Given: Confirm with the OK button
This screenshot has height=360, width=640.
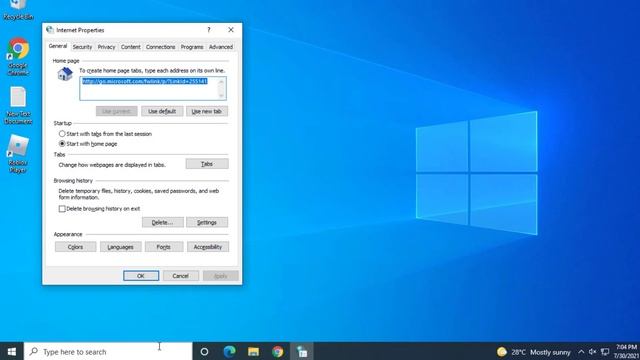Looking at the screenshot, I should 141,276.
